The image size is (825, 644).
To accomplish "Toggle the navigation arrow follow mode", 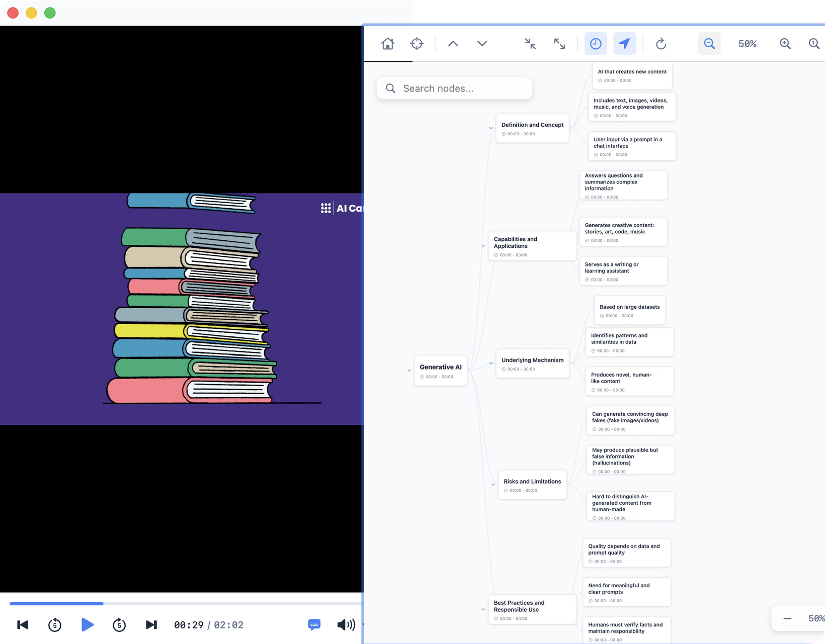I will click(x=624, y=44).
